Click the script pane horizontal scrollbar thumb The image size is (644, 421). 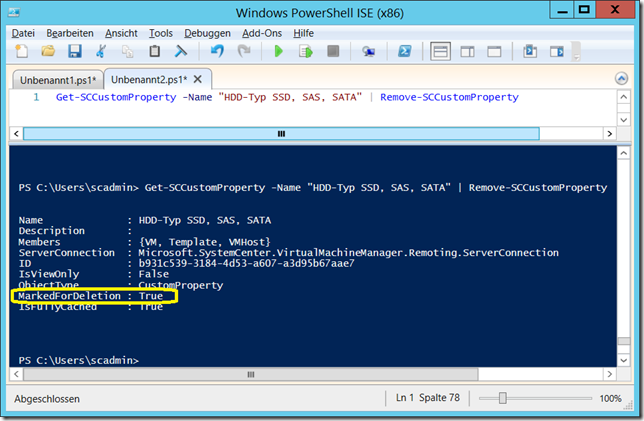tap(281, 133)
